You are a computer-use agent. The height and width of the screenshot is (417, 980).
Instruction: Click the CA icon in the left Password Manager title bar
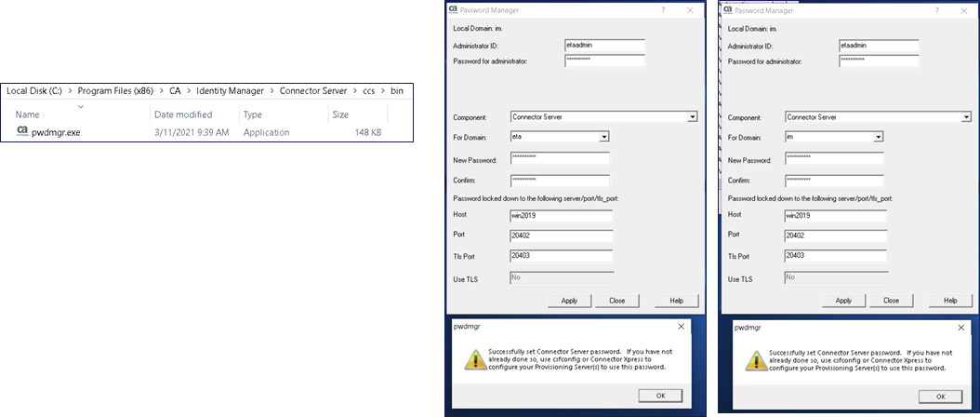pos(453,9)
